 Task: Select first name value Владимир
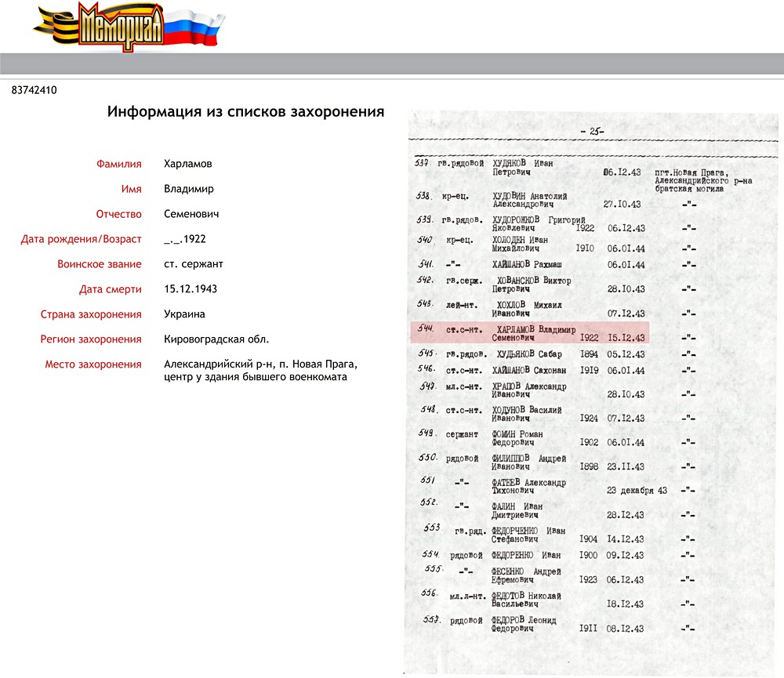tap(189, 189)
